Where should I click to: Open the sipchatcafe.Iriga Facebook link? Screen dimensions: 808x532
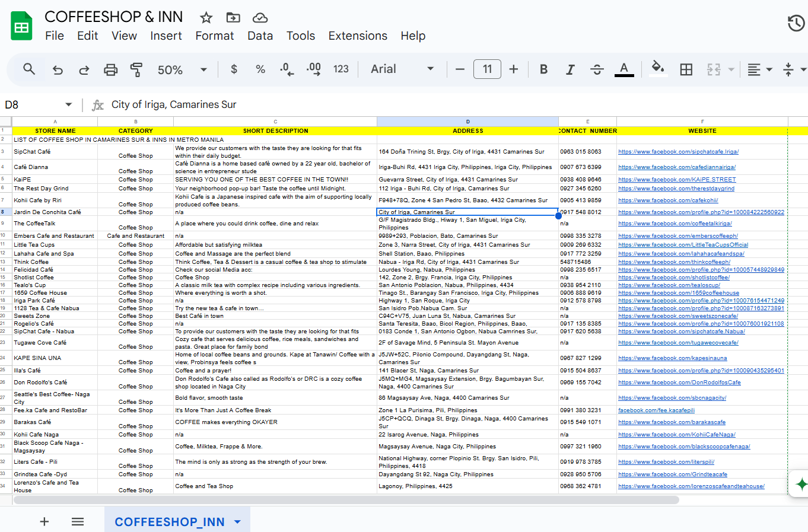click(x=678, y=152)
